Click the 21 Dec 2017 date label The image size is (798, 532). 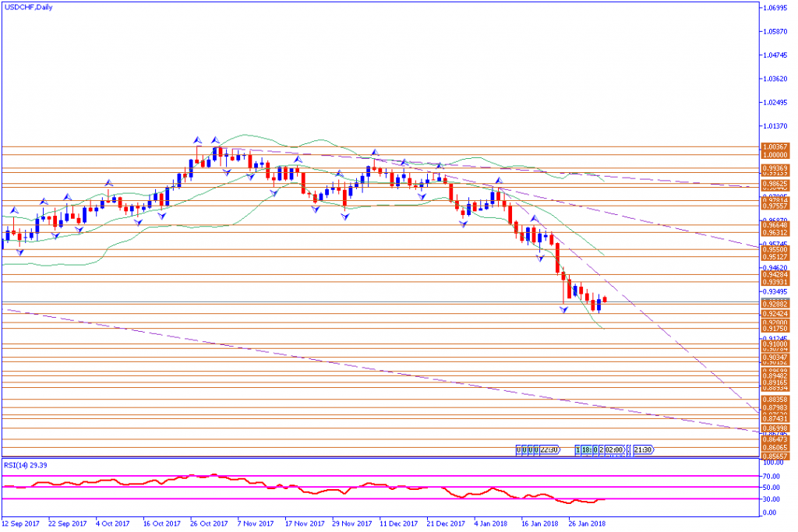[447, 523]
